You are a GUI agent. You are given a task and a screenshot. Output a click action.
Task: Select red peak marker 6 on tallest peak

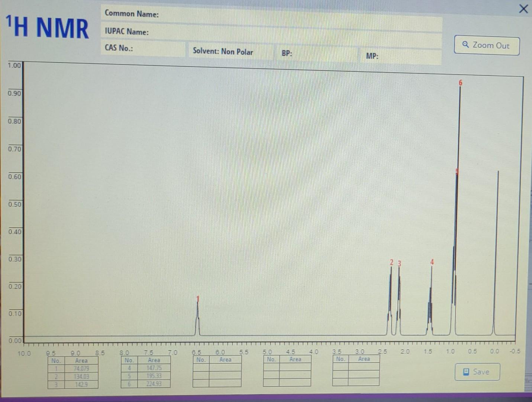coord(460,83)
